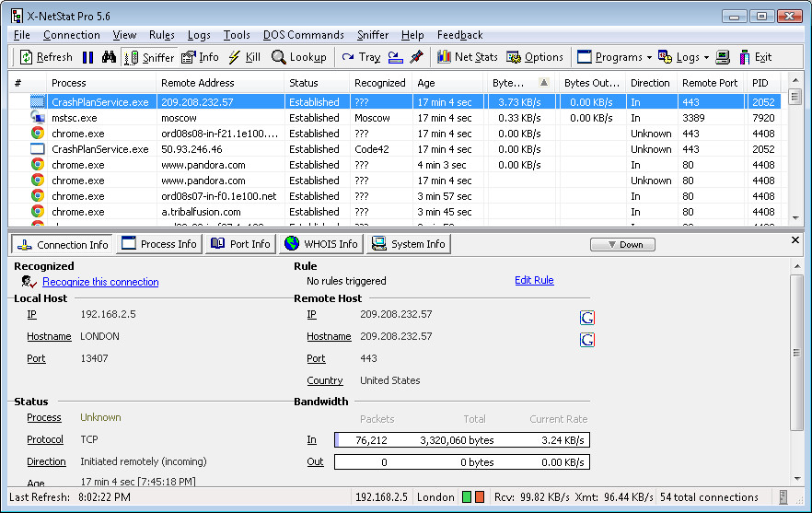Switch to the Process Info tab
Viewport: 812px width, 513px height.
coord(159,243)
